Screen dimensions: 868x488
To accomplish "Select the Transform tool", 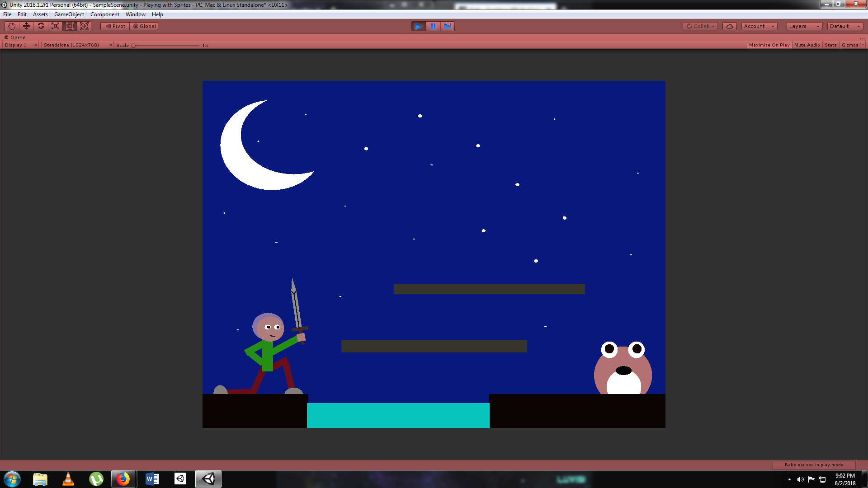I will point(84,26).
